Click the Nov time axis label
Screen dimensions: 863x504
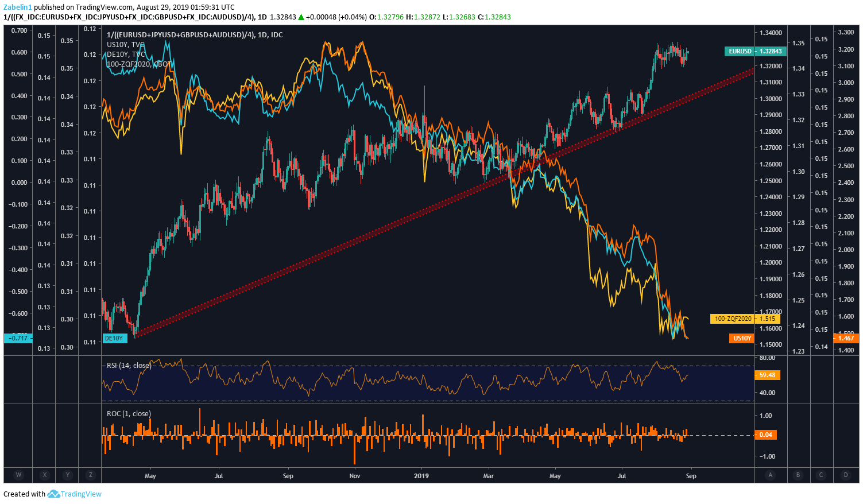pyautogui.click(x=355, y=475)
